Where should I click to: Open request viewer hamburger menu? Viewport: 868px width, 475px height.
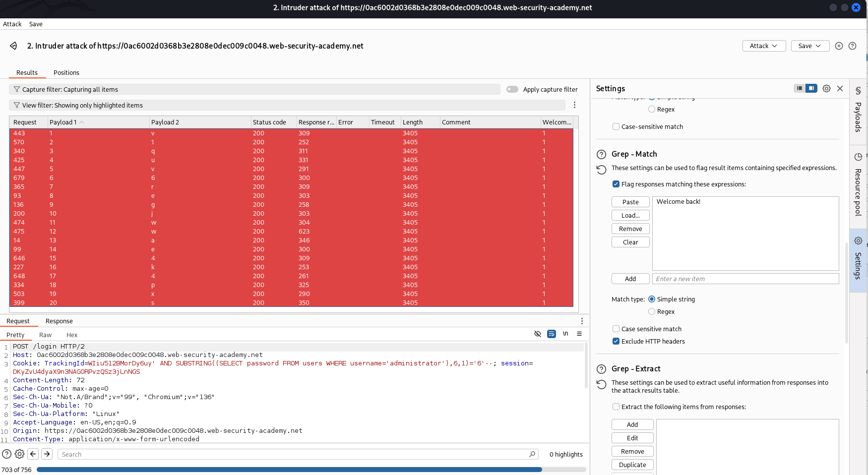click(x=579, y=334)
